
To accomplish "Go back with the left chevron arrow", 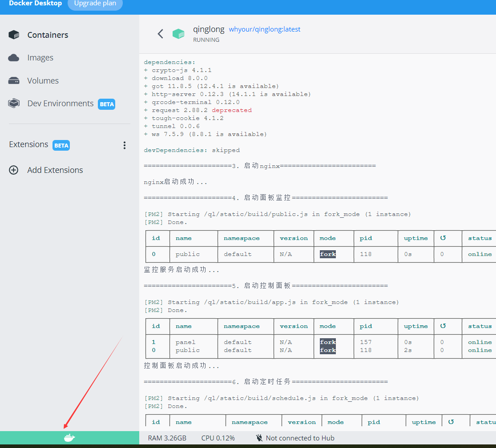I will click(x=161, y=34).
